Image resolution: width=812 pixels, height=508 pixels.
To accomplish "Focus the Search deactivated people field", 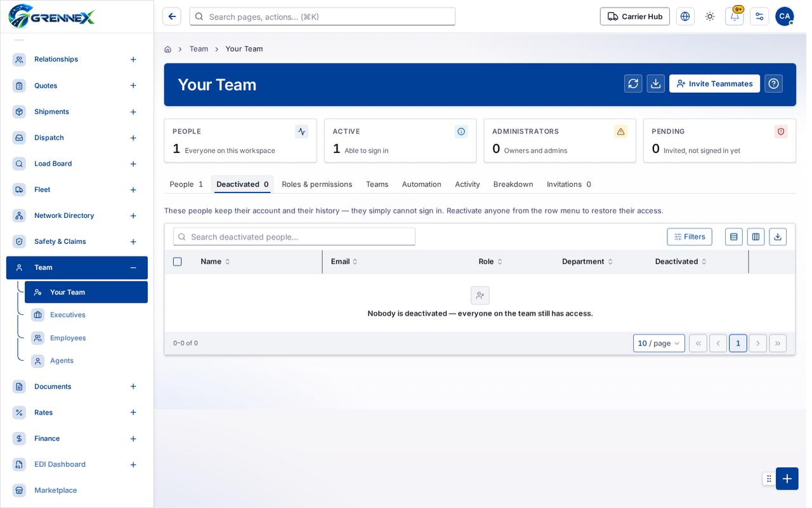I will [294, 237].
